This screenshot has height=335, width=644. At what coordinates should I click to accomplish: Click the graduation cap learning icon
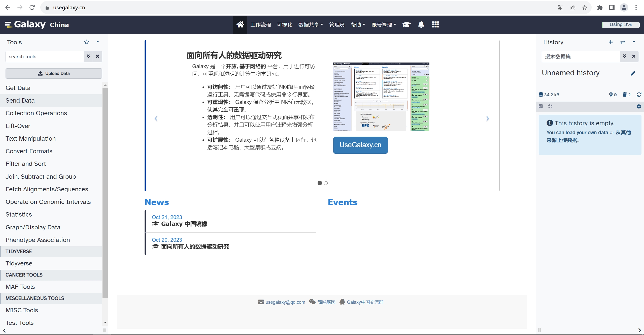pyautogui.click(x=407, y=25)
